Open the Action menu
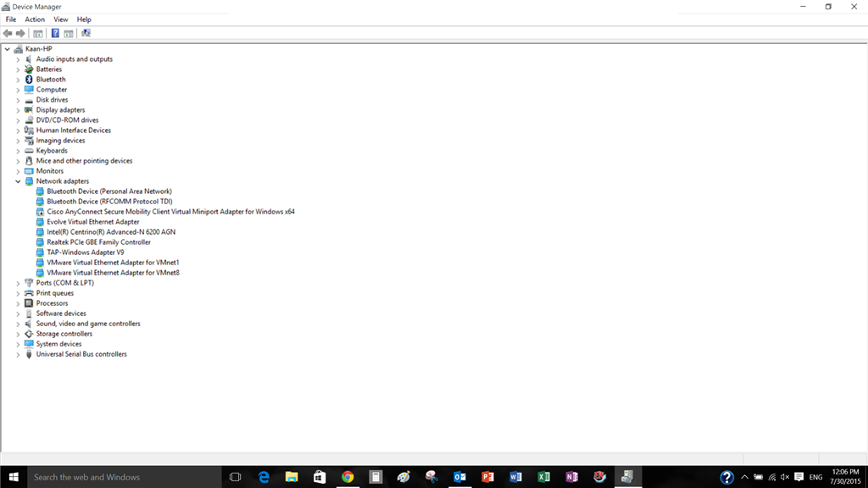868x488 pixels. pyautogui.click(x=35, y=19)
